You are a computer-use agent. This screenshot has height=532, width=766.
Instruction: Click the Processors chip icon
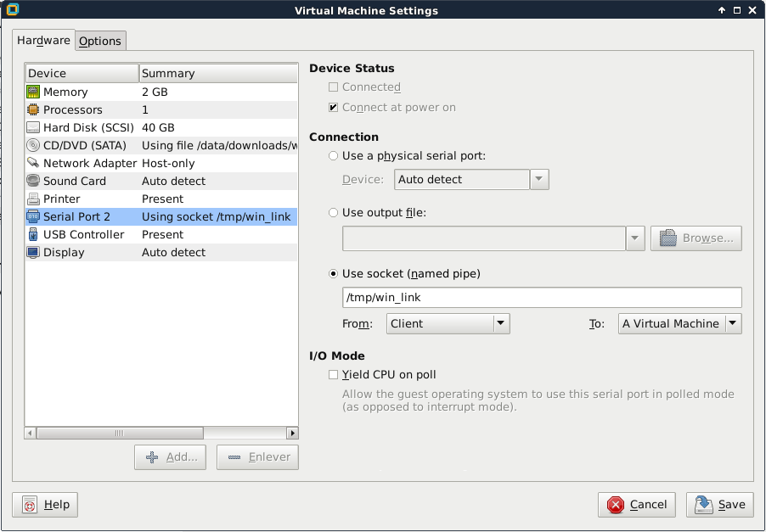(x=33, y=109)
